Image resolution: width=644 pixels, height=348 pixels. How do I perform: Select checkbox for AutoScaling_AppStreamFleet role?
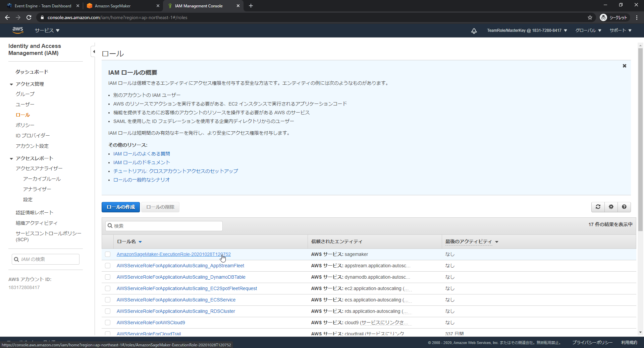coord(108,266)
